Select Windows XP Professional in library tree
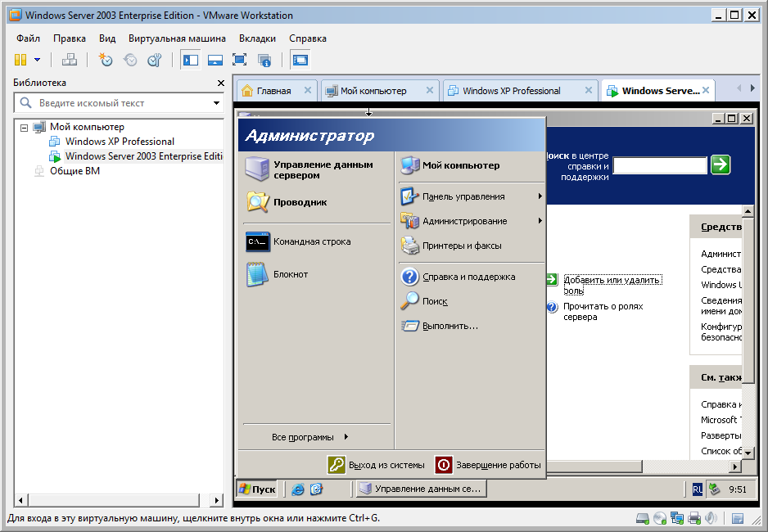Image resolution: width=768 pixels, height=532 pixels. (x=120, y=142)
